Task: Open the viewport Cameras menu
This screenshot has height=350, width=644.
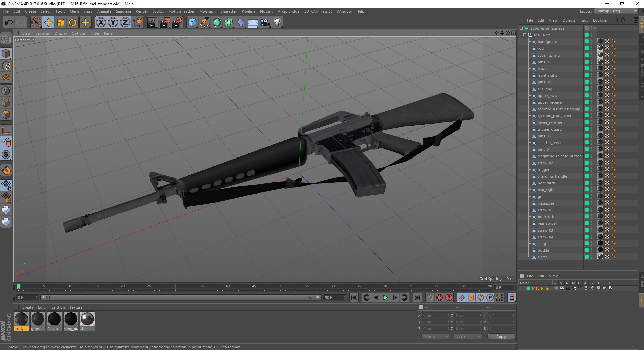Action: [42, 33]
